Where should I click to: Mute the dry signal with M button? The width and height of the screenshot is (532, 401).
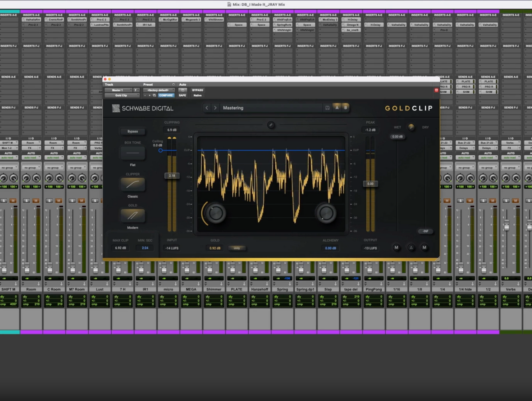(424, 248)
